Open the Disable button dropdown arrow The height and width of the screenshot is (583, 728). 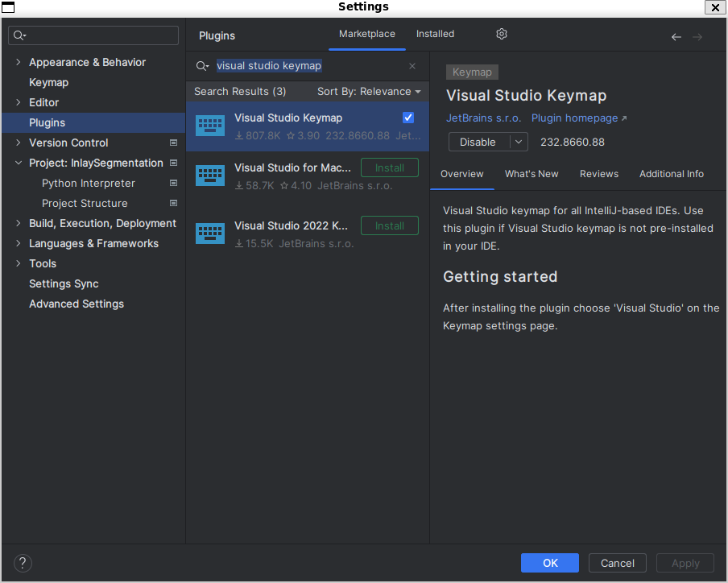(x=519, y=142)
